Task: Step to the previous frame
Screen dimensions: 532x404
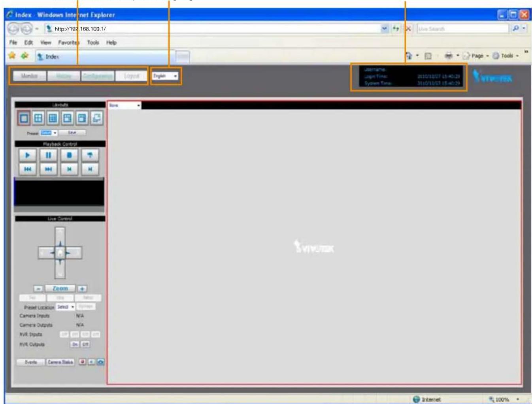Action: pos(69,169)
